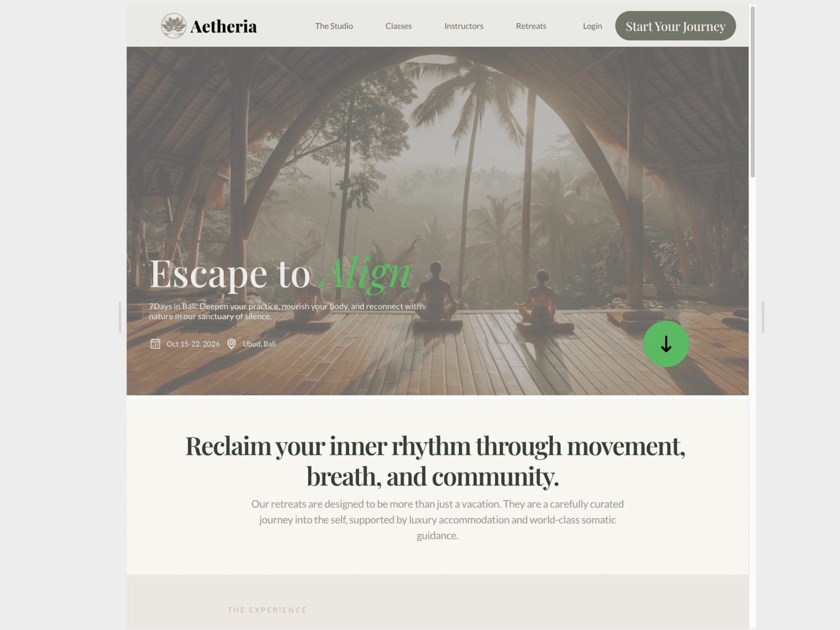Click the Login link

(592, 26)
